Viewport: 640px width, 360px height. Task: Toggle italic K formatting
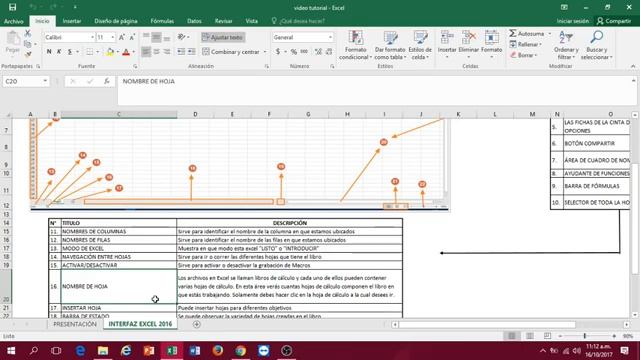pos(59,52)
